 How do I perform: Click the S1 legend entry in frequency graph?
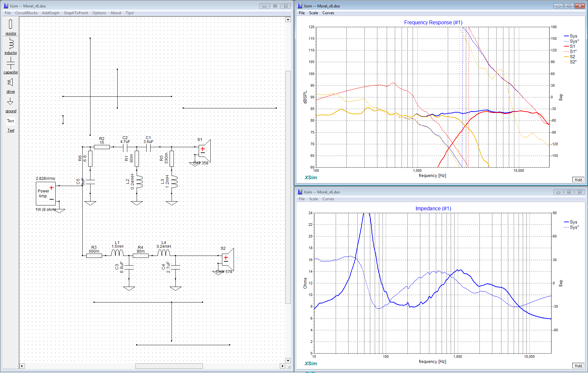tap(570, 46)
